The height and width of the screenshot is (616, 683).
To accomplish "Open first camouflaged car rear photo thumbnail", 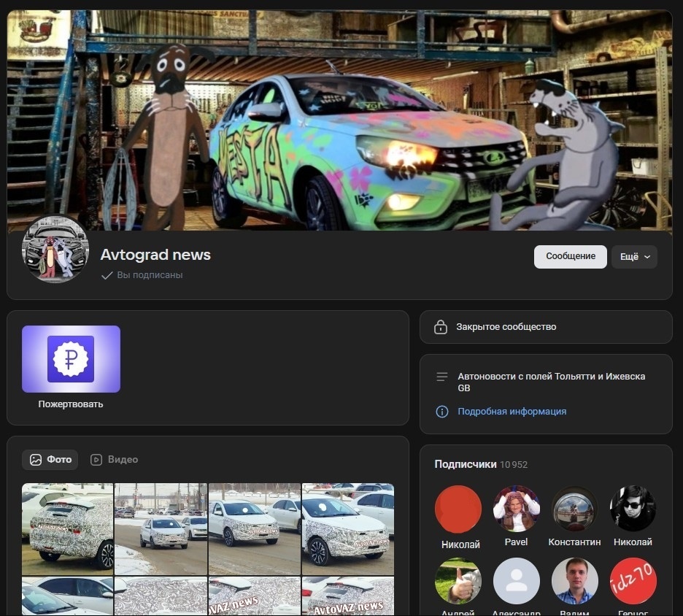I will click(68, 529).
